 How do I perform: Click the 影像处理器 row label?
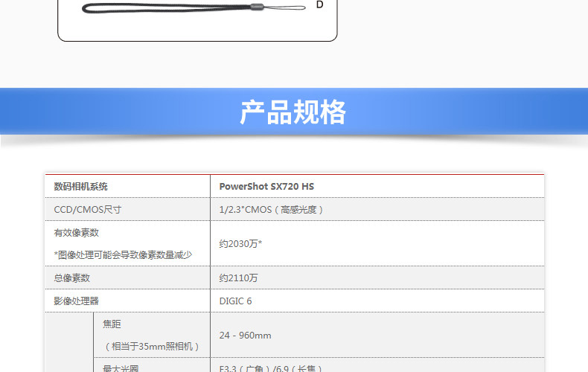coord(76,301)
